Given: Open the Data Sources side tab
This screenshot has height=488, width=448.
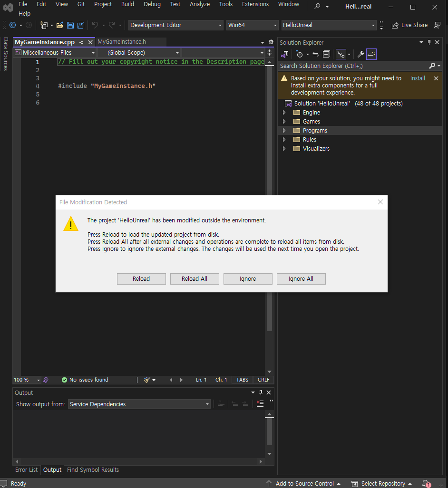Looking at the screenshot, I should 6,54.
